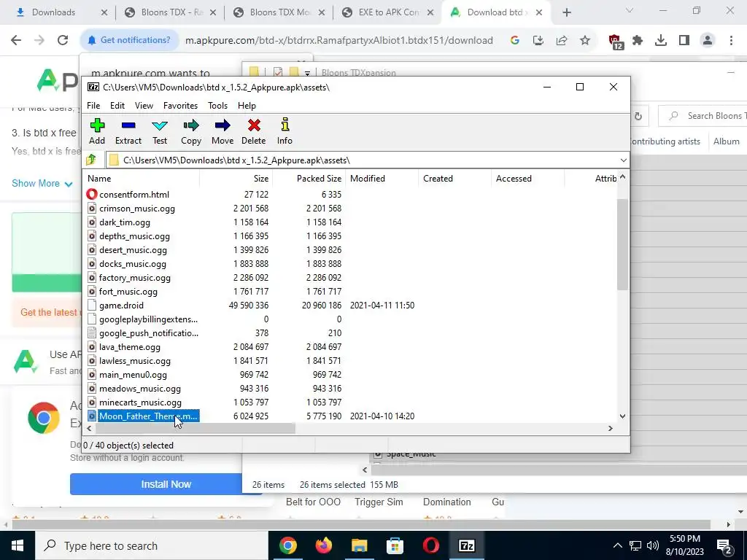This screenshot has height=560, width=747.
Task: Select the main_menu0.ogg file
Action: click(x=133, y=375)
